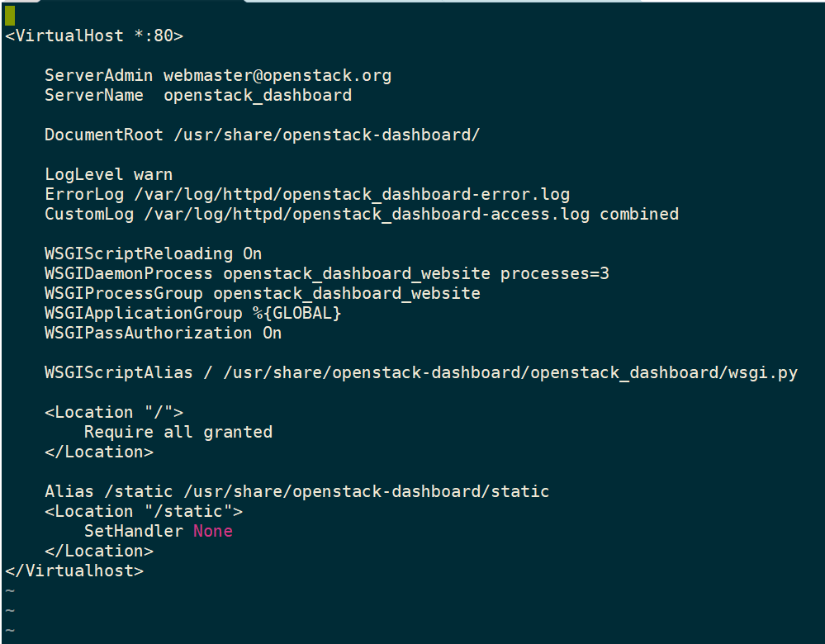Click the WSGIPassAuthorization On line
825x644 pixels.
click(163, 333)
